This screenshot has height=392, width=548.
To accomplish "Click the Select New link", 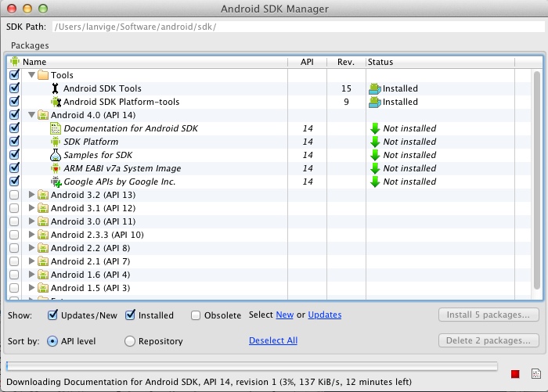I will pyautogui.click(x=284, y=315).
